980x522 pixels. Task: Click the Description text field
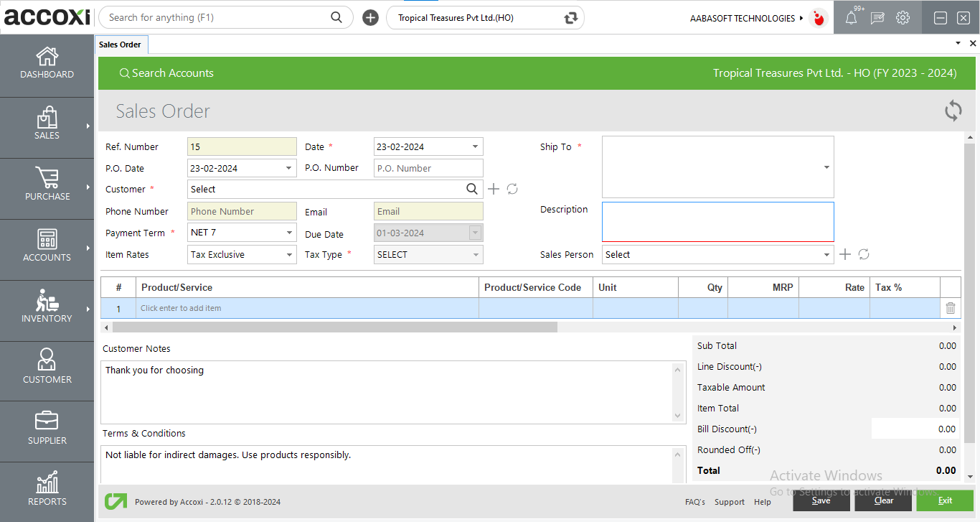717,222
